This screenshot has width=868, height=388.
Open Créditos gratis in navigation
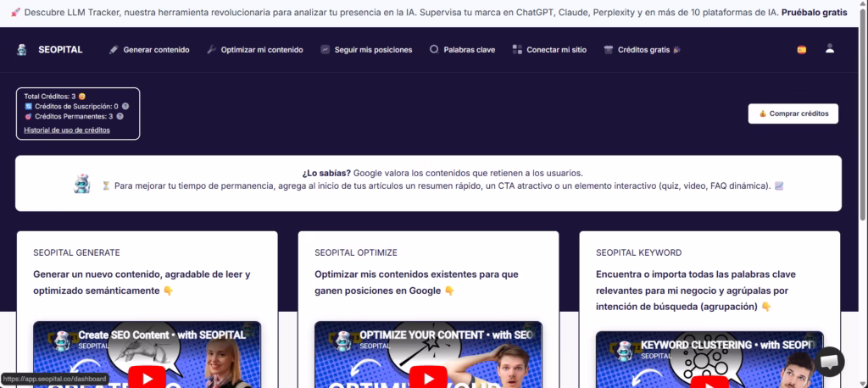click(x=644, y=50)
